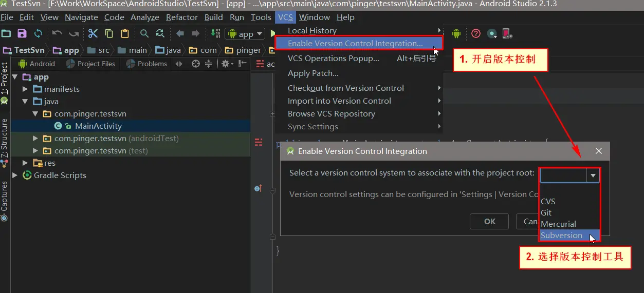Open Import into Version Control submenu

(359, 101)
